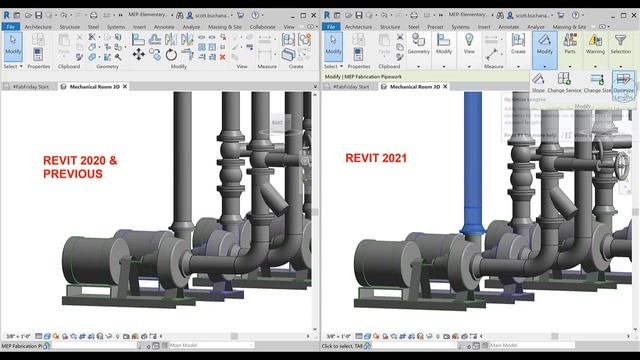Click Change Size in right window
This screenshot has height=360, width=640.
click(x=597, y=83)
